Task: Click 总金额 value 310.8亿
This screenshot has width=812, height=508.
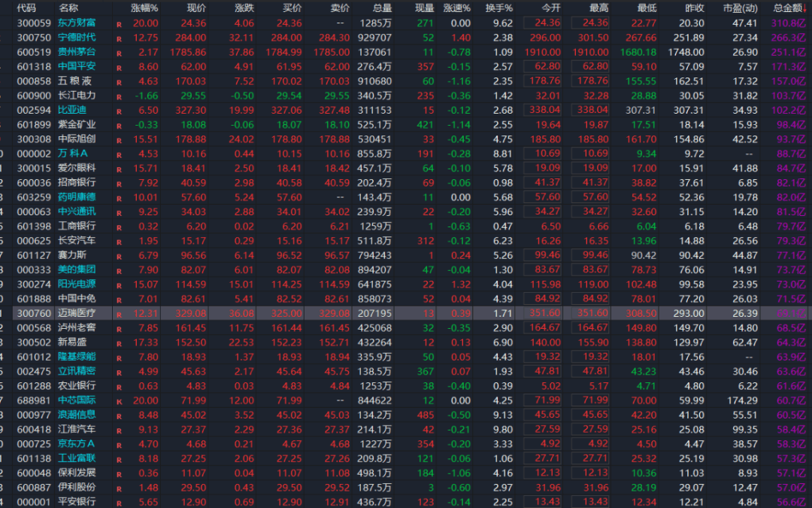Action: 788,23
